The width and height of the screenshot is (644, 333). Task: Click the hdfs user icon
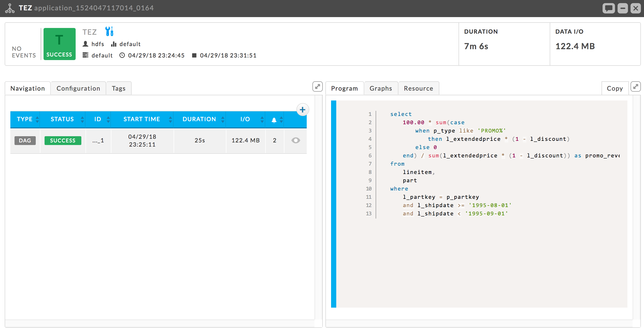85,44
